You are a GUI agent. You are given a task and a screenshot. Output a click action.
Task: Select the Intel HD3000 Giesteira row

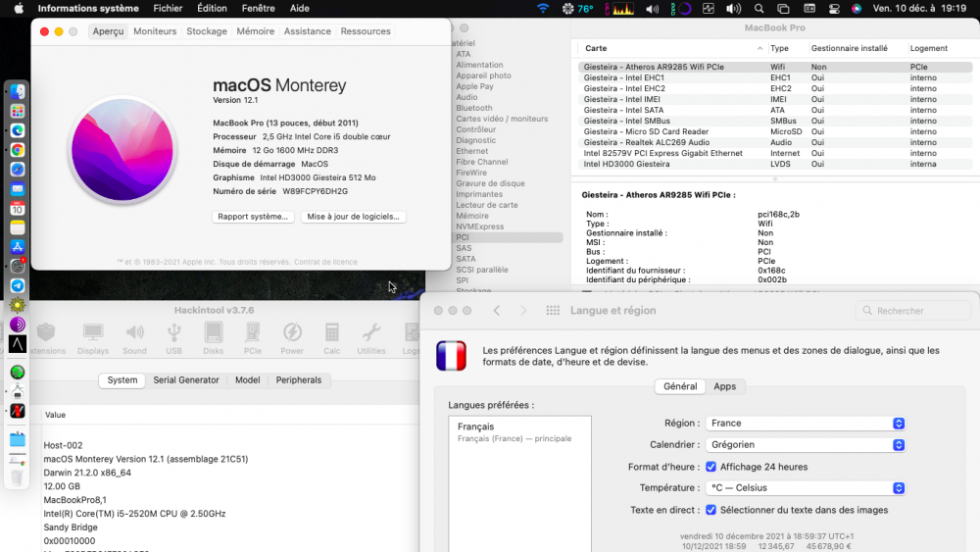(775, 164)
